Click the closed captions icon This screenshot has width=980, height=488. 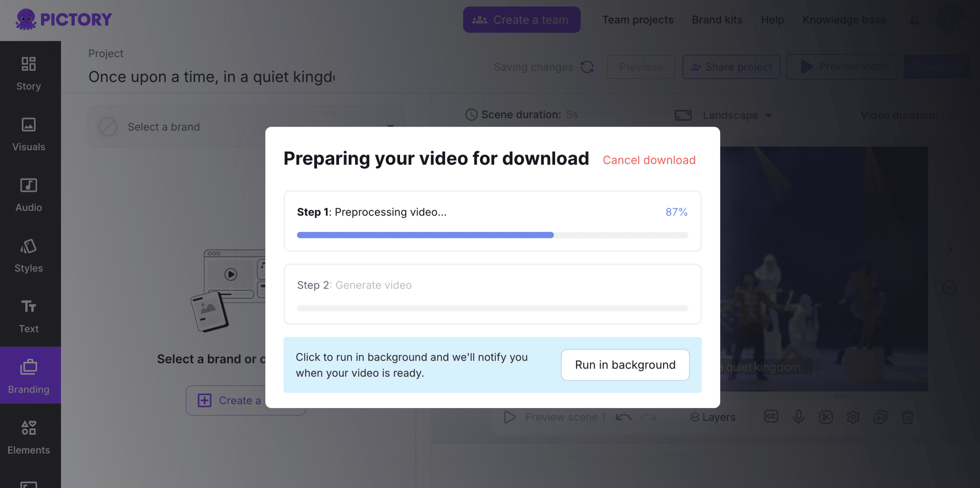coord(771,417)
